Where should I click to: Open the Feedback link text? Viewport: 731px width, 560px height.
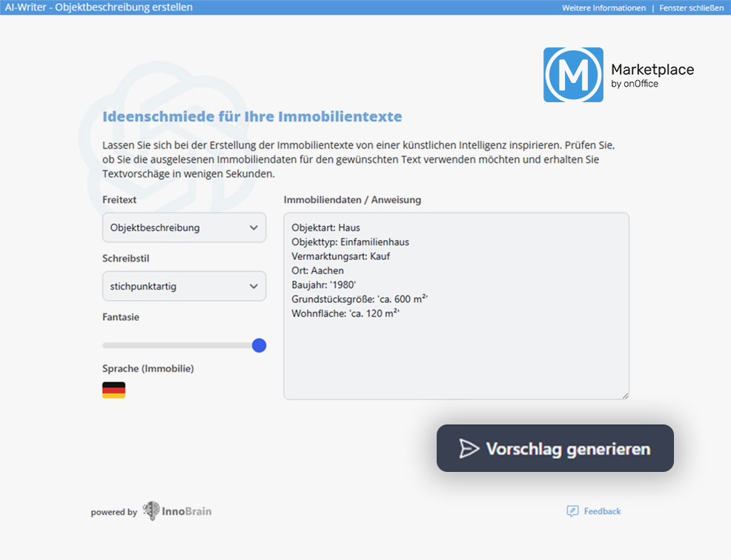pyautogui.click(x=602, y=511)
